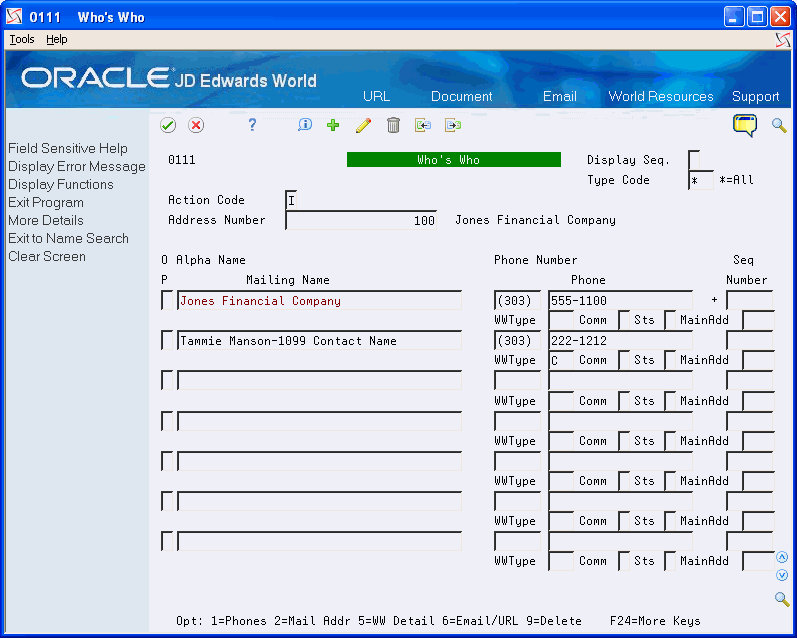Click the information bubble icon
This screenshot has height=638, width=797.
tap(304, 125)
